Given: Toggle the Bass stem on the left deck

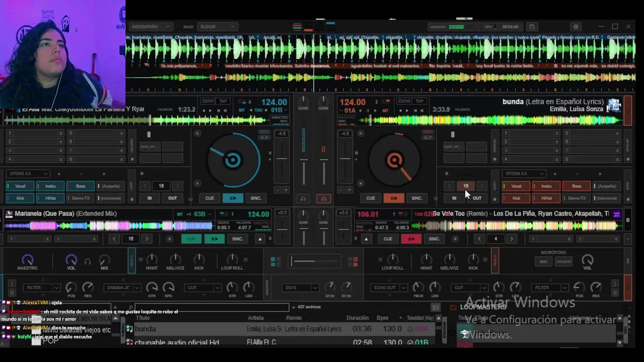Looking at the screenshot, I should pyautogui.click(x=80, y=186).
